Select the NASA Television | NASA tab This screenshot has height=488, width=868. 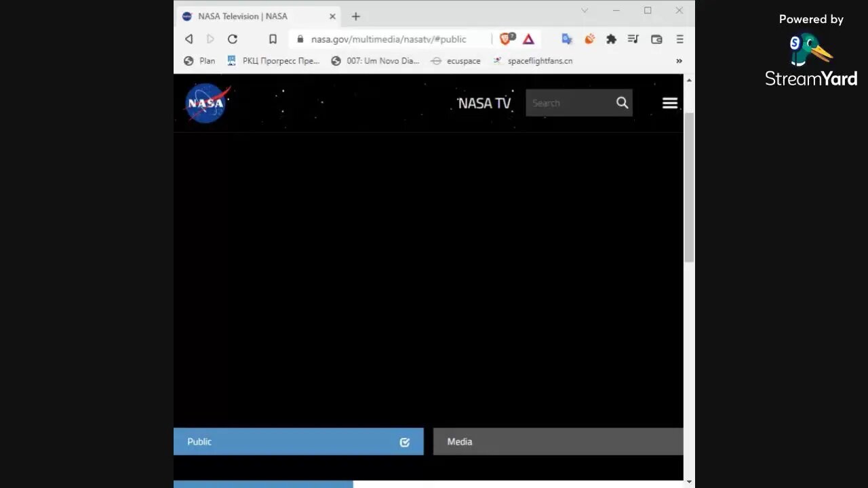(x=259, y=16)
